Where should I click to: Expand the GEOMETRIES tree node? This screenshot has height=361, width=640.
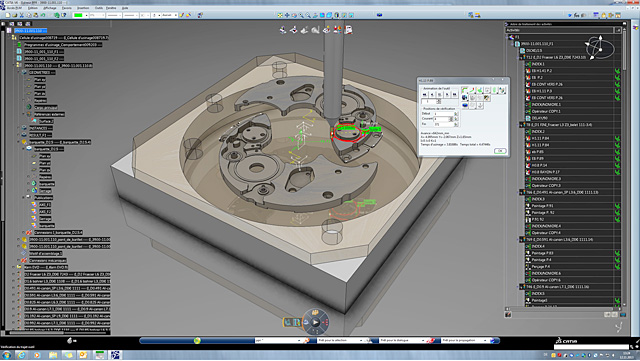point(18,72)
